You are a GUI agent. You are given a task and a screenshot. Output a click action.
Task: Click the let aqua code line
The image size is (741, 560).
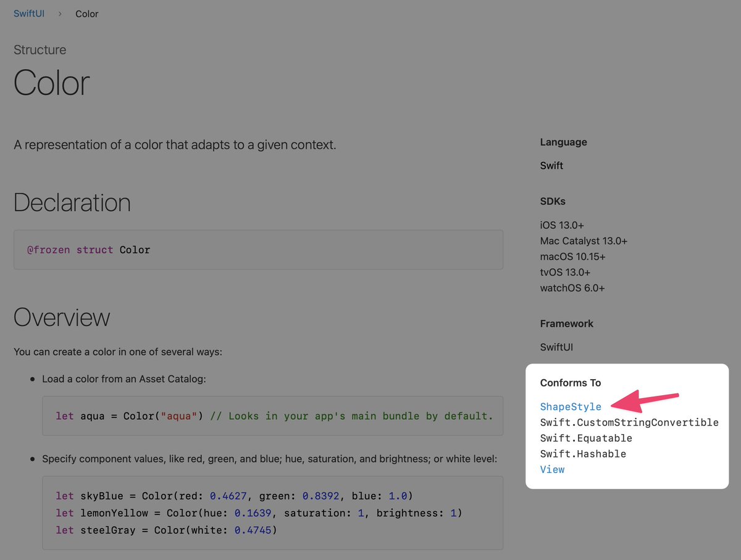(274, 416)
